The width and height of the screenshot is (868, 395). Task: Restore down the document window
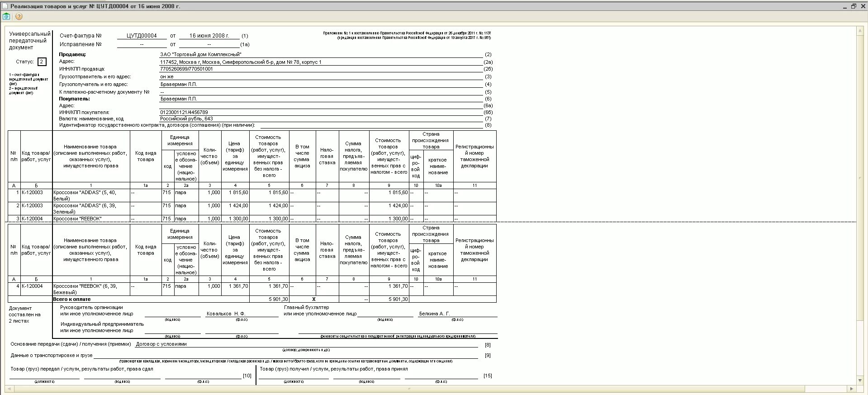[x=854, y=6]
